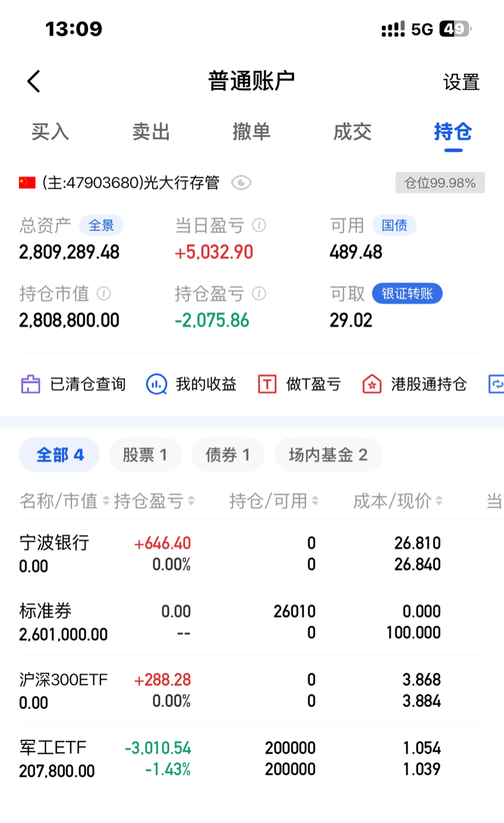Select the 全部 4 filter chip

click(59, 455)
